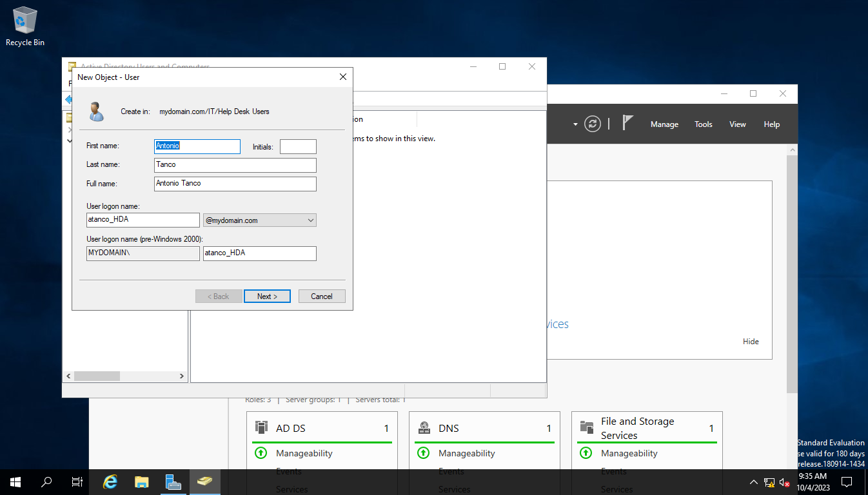Open Action Center from the notification icon

[x=845, y=481]
